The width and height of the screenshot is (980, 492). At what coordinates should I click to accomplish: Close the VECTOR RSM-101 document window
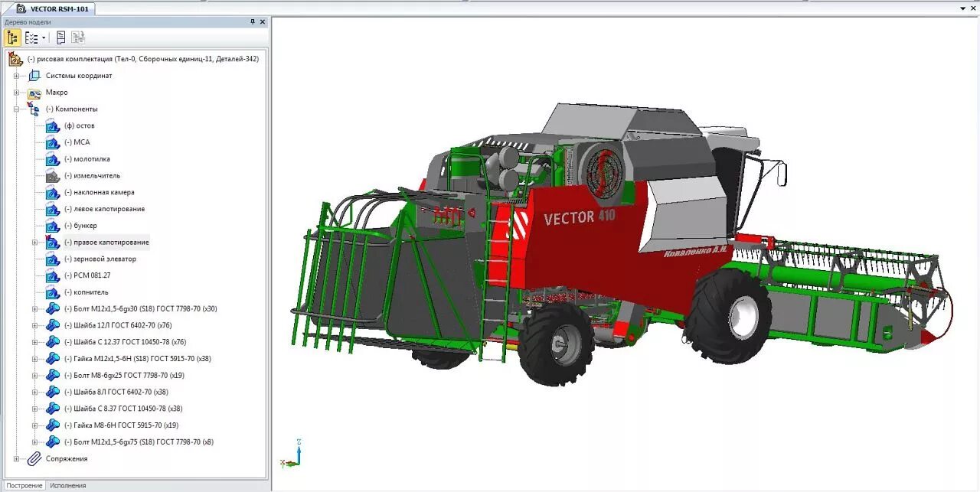pos(974,8)
